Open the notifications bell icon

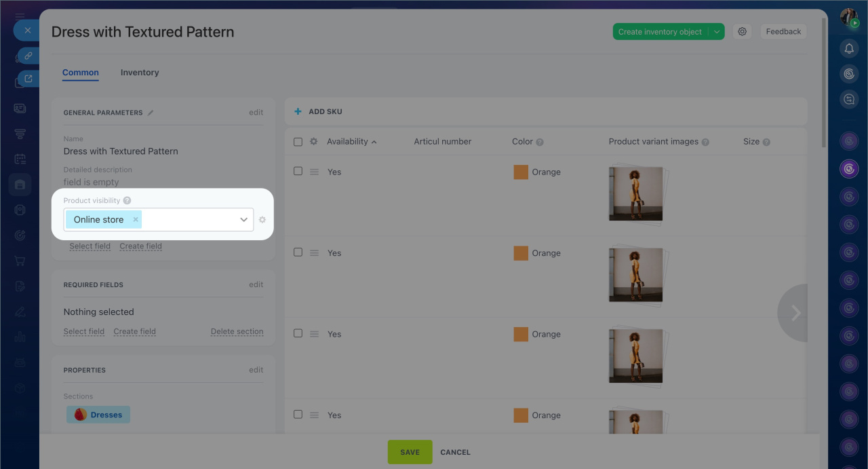pos(849,48)
